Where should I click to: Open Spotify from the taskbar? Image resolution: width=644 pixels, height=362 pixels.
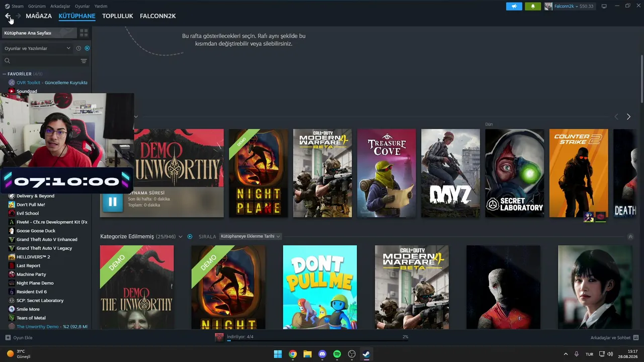pos(337,354)
